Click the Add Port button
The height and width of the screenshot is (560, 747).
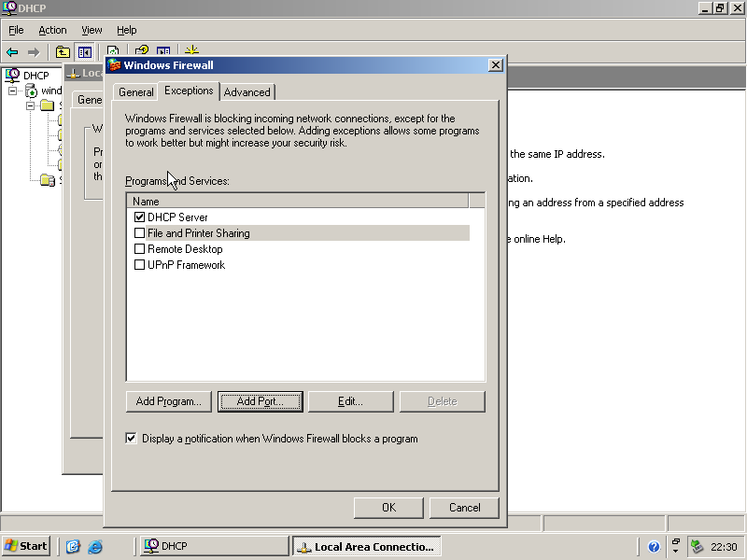click(x=261, y=401)
